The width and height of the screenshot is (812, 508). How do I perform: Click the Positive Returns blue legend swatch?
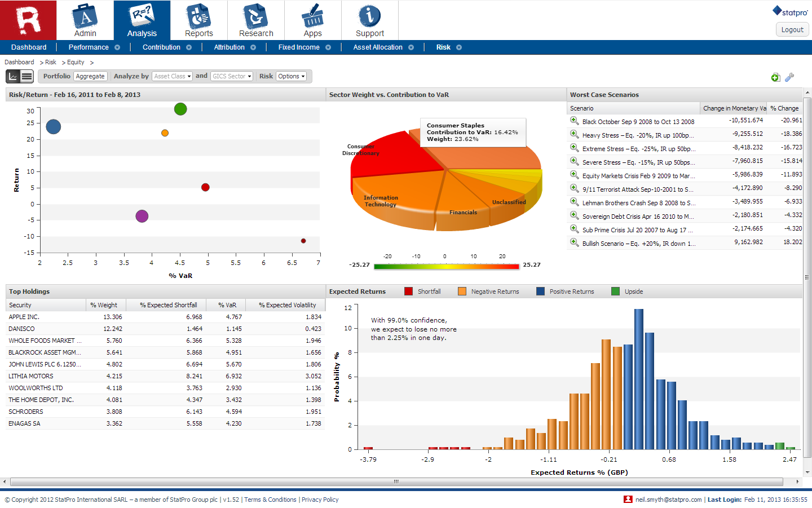click(x=540, y=291)
